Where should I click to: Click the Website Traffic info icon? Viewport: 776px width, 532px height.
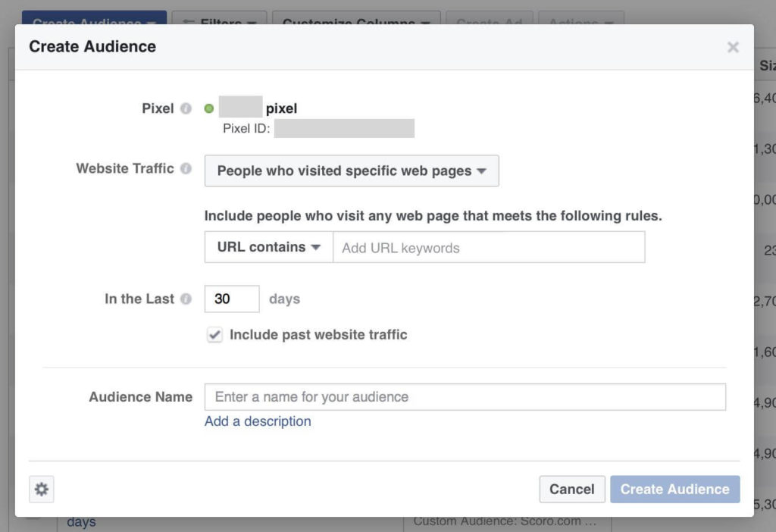(x=187, y=168)
